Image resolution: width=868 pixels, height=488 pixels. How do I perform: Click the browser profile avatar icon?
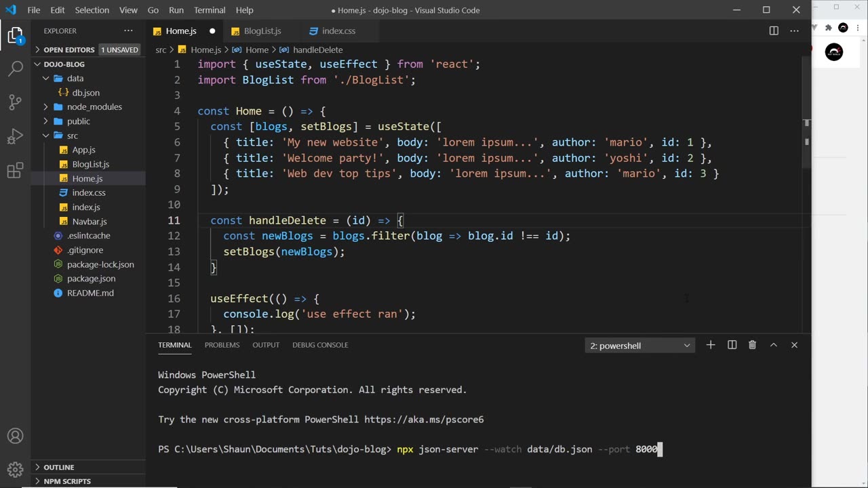(843, 28)
